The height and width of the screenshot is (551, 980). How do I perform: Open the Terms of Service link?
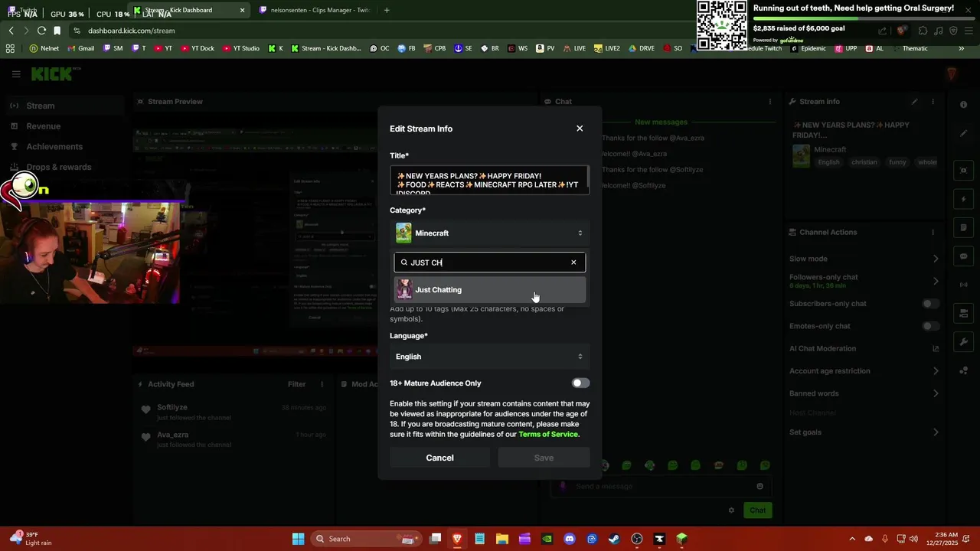(x=548, y=435)
